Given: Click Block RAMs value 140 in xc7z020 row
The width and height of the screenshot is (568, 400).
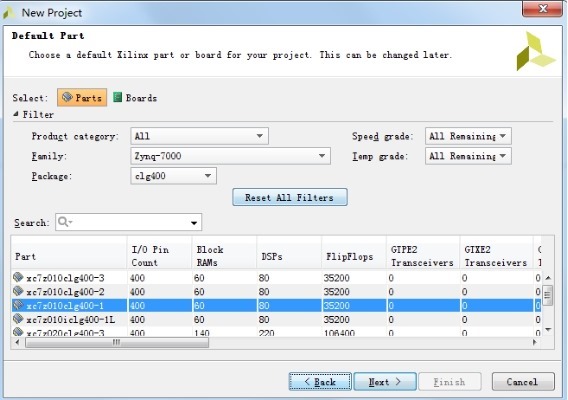Looking at the screenshot, I should (202, 333).
